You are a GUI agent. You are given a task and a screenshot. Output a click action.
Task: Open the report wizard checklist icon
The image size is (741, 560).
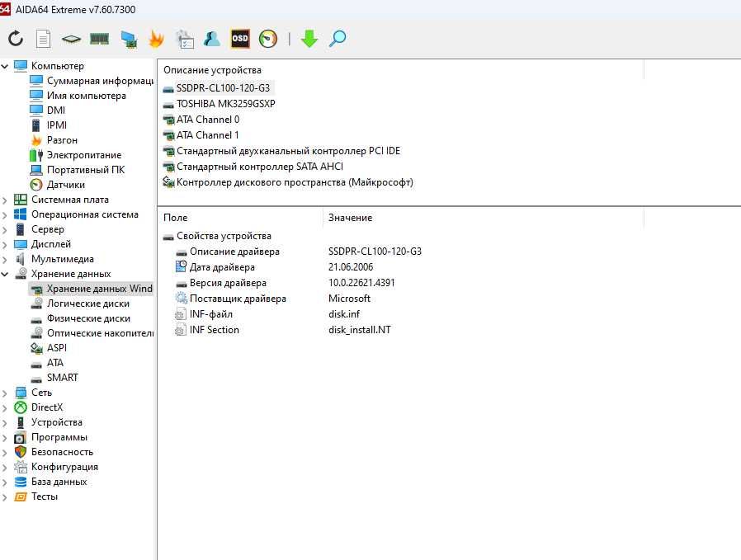coord(185,40)
